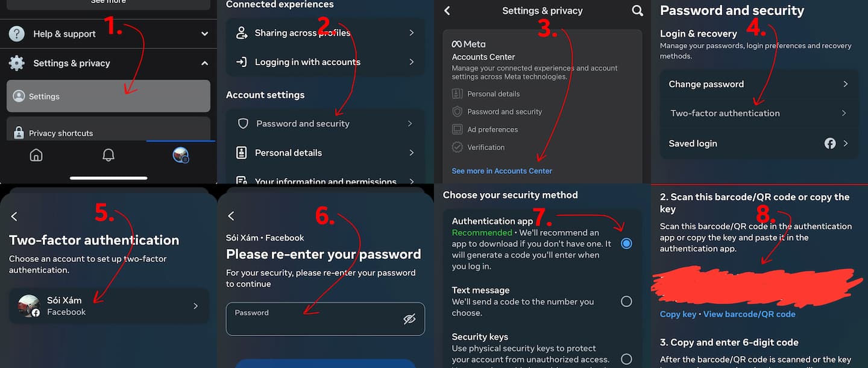Tap the profile picture tab icon
This screenshot has width=868, height=368.
click(x=180, y=155)
